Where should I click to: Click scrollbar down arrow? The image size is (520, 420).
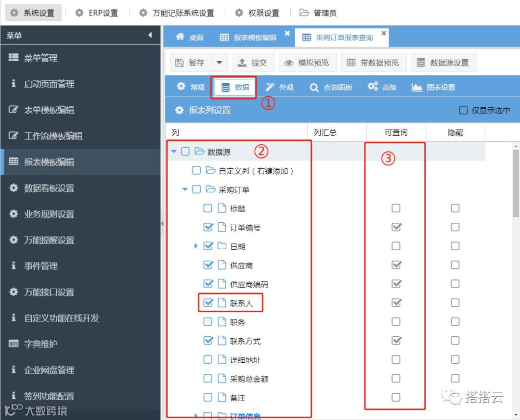[x=516, y=415]
